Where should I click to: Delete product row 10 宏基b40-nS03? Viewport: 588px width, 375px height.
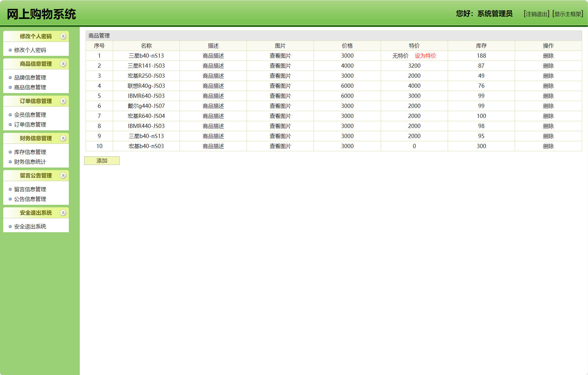point(548,146)
